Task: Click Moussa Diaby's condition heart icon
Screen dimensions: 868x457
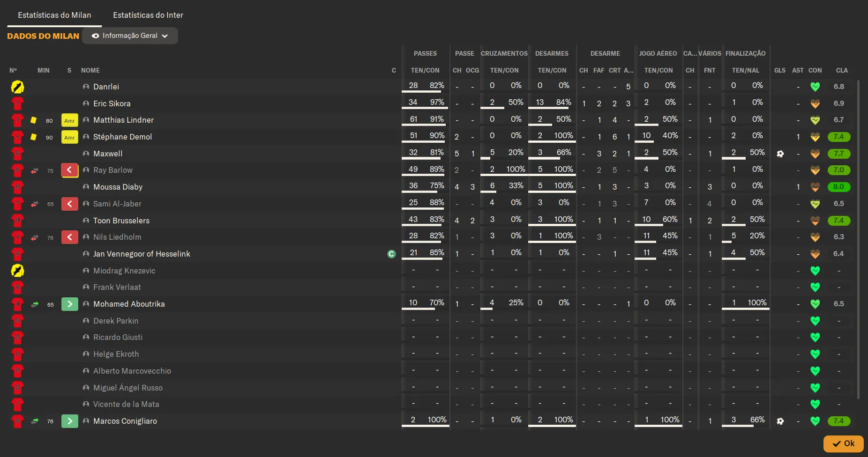Action: (815, 187)
